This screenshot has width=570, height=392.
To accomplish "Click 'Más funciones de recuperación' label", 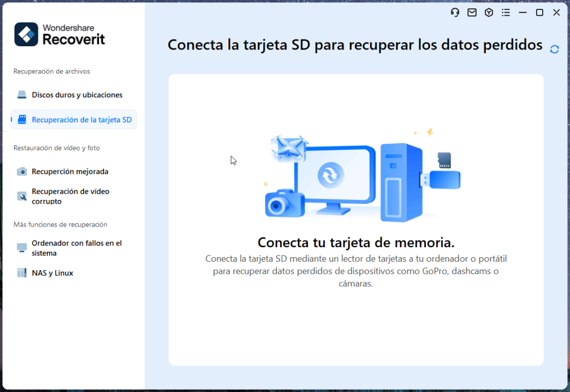I will 60,224.
